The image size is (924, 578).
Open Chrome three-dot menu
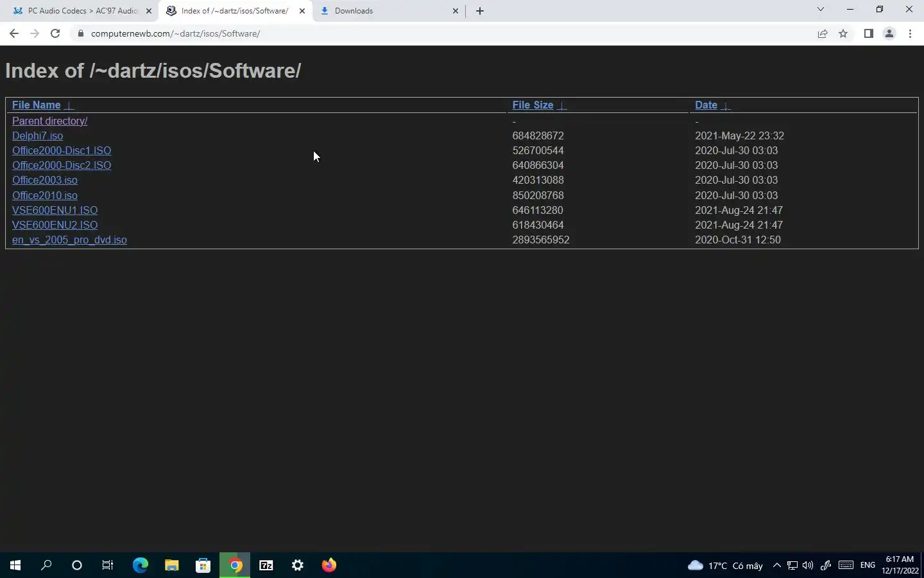910,33
